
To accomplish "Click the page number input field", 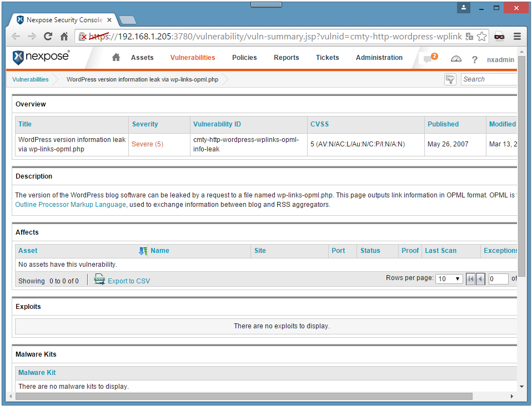I will (x=499, y=279).
